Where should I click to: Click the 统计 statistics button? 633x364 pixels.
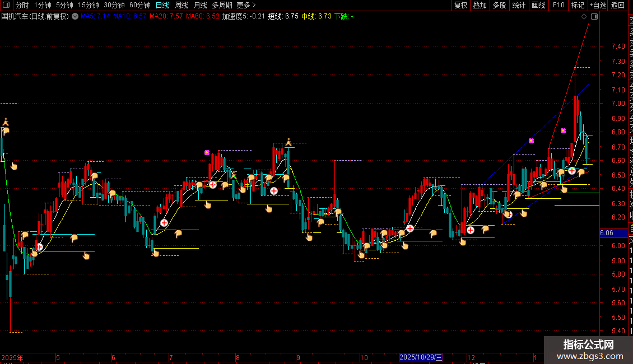point(519,5)
